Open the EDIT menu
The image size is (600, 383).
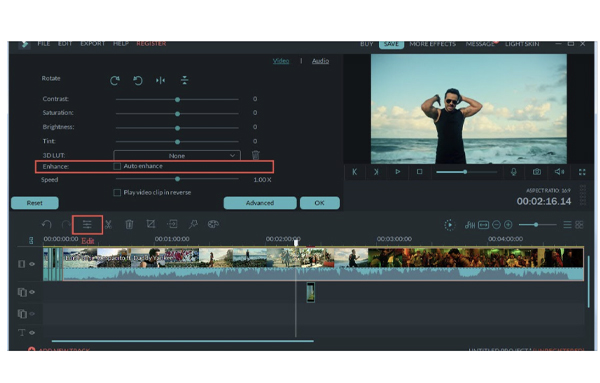coord(65,44)
